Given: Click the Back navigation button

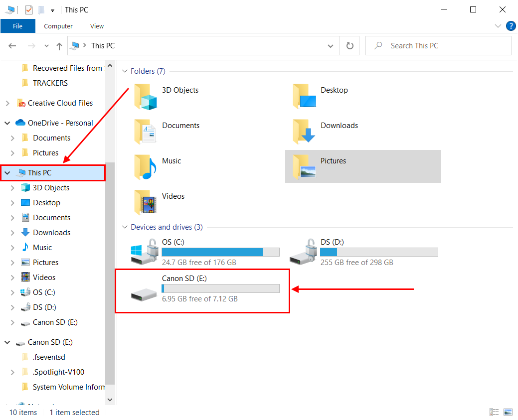Looking at the screenshot, I should (x=12, y=45).
